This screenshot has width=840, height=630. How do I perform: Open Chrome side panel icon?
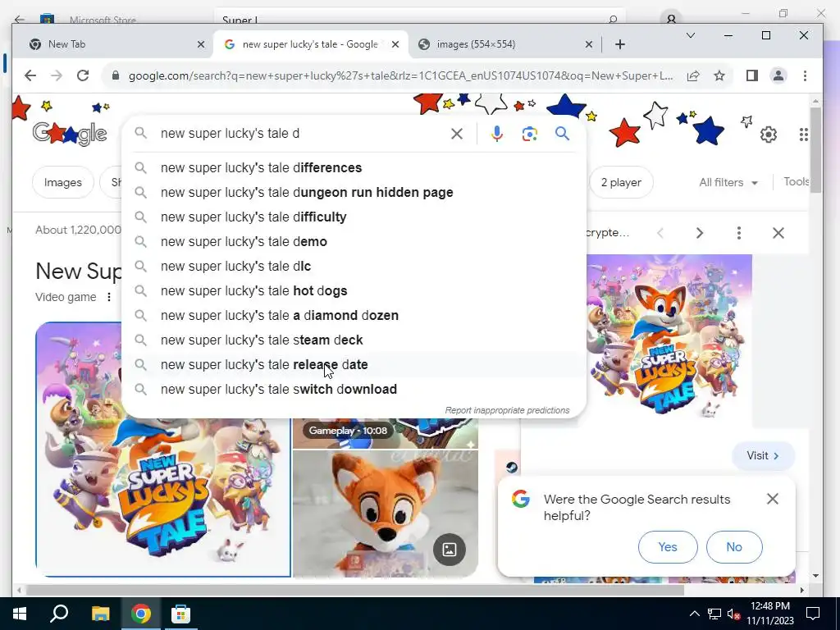pyautogui.click(x=751, y=75)
